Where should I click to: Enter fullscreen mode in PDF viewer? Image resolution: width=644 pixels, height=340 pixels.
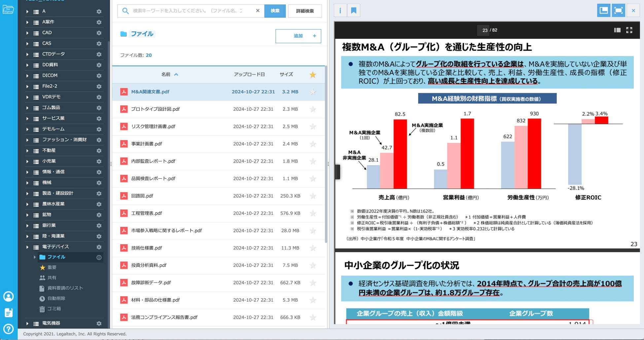click(x=629, y=30)
